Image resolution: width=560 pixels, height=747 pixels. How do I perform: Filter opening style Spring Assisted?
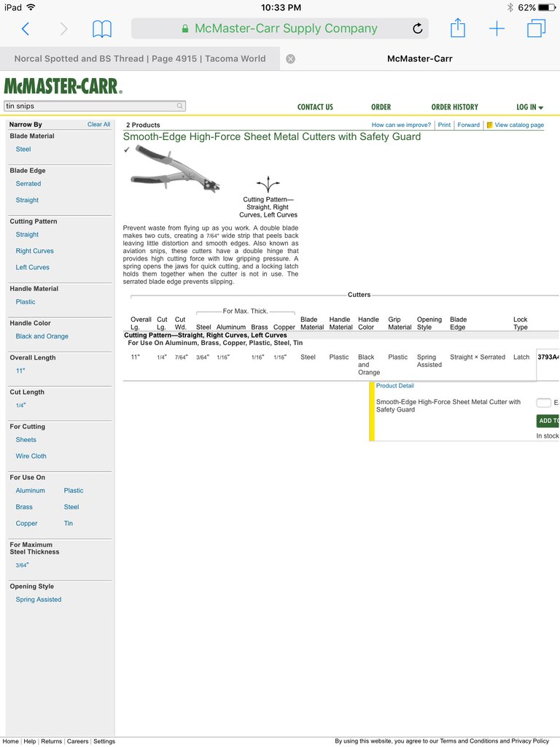click(39, 600)
